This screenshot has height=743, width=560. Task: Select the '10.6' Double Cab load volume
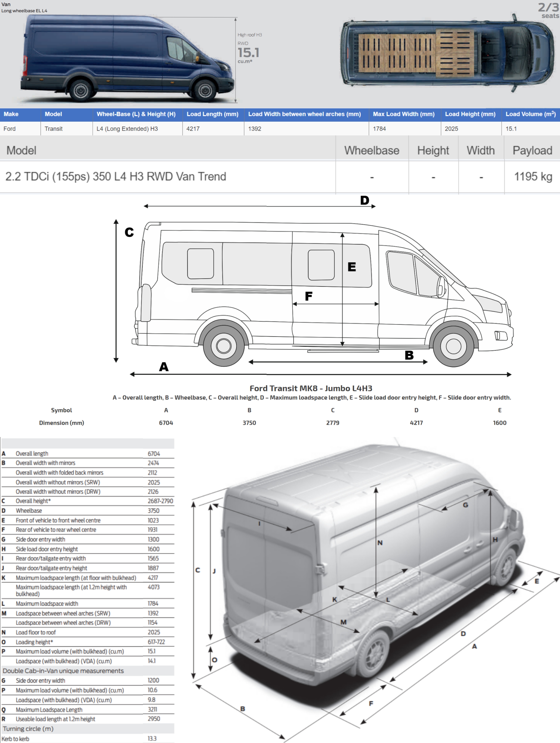pos(153,690)
